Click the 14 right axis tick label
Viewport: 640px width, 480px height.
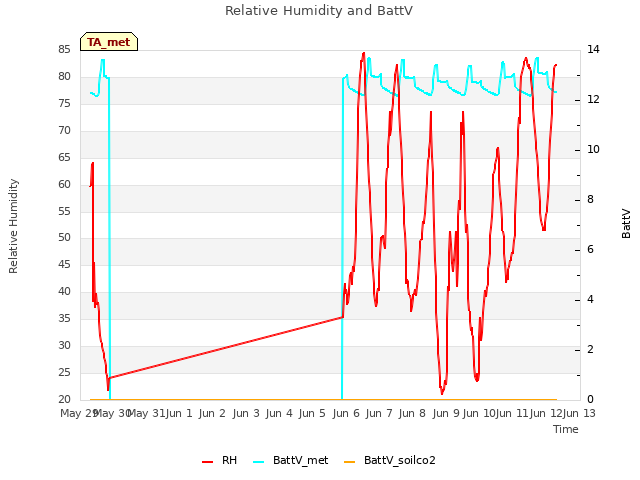pyautogui.click(x=593, y=49)
